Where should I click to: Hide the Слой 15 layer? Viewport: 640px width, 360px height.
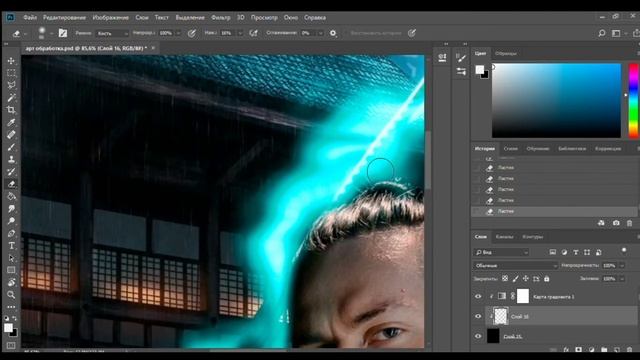pyautogui.click(x=478, y=336)
